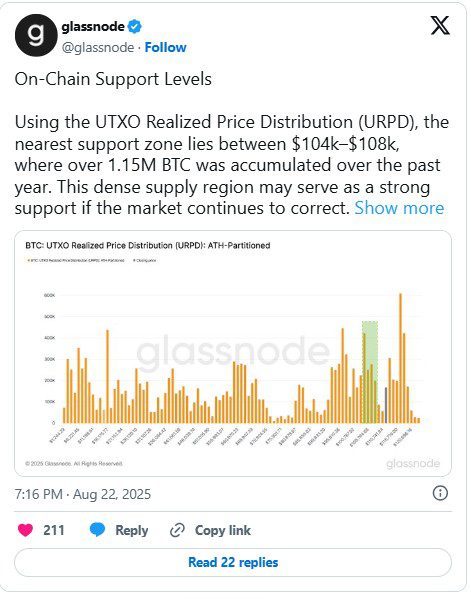Image resolution: width=471 pixels, height=599 pixels.
Task: Click the green highlighted support zone
Action: tap(370, 372)
